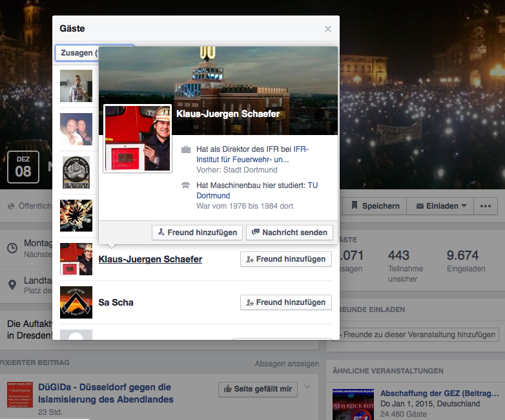The width and height of the screenshot is (505, 420).
Task: Open Klaus-Juergen Schaefer list thumbnail
Action: 76,259
